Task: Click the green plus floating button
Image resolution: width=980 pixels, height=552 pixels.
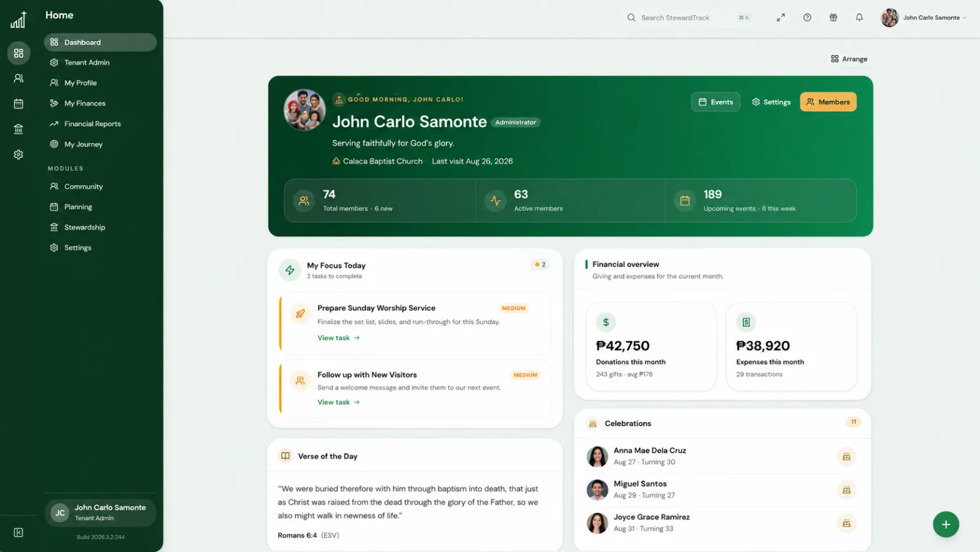Action: pos(946,524)
